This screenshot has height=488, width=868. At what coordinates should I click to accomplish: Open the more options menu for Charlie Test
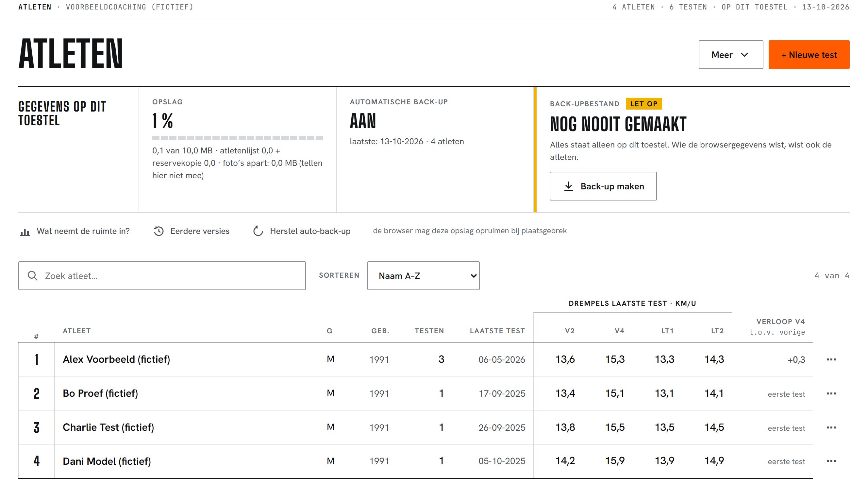pos(831,427)
